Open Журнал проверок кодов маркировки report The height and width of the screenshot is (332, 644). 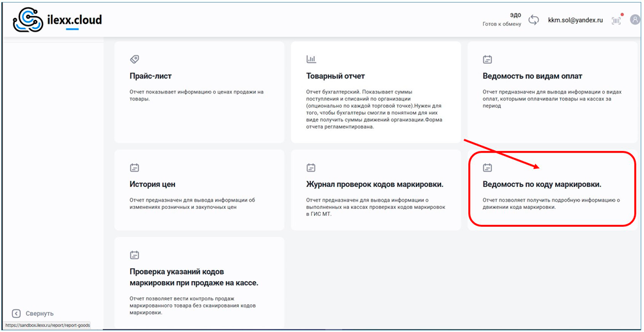(x=374, y=184)
